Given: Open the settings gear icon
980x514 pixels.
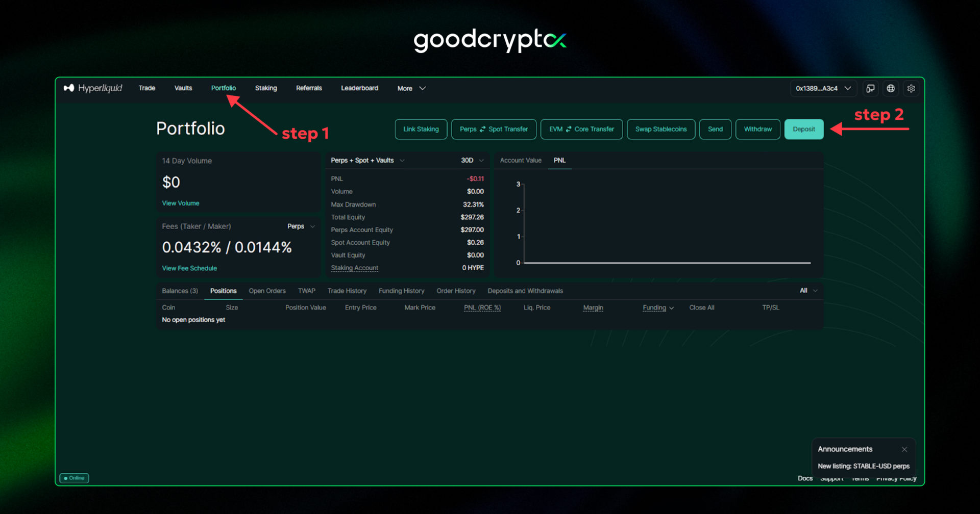Looking at the screenshot, I should tap(911, 88).
